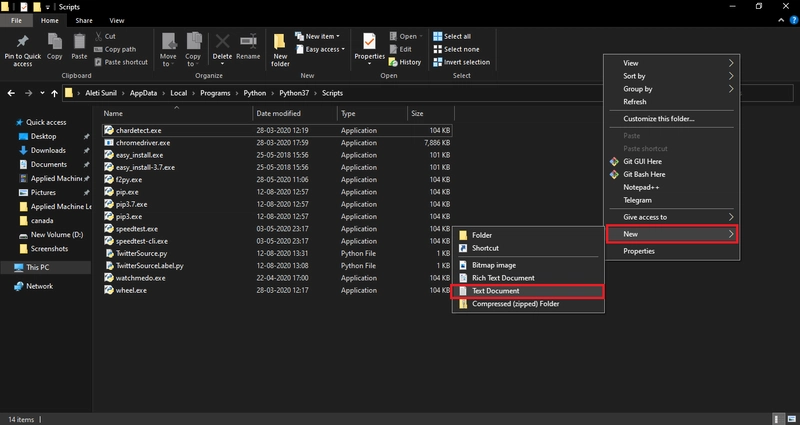Click Programs in address path
This screenshot has width=800, height=425.
[215, 93]
